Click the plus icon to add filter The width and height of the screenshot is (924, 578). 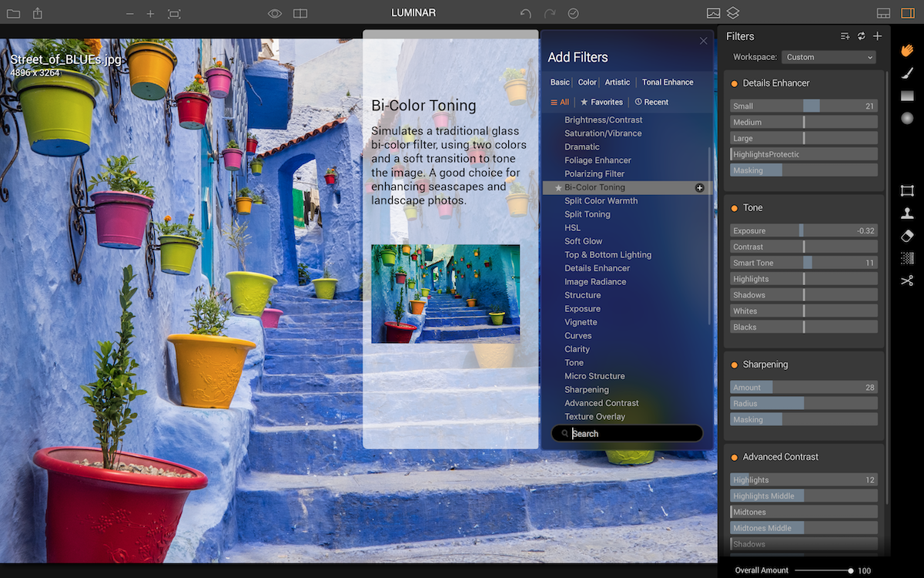click(877, 36)
